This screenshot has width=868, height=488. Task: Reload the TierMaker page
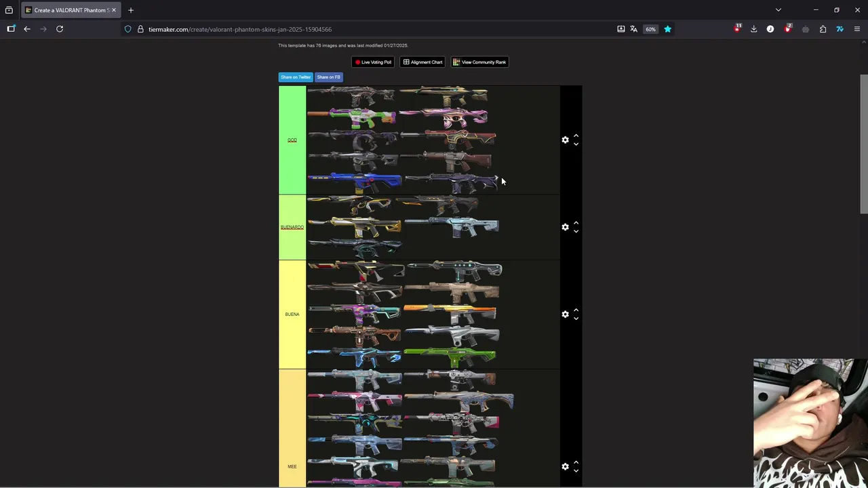tap(60, 29)
